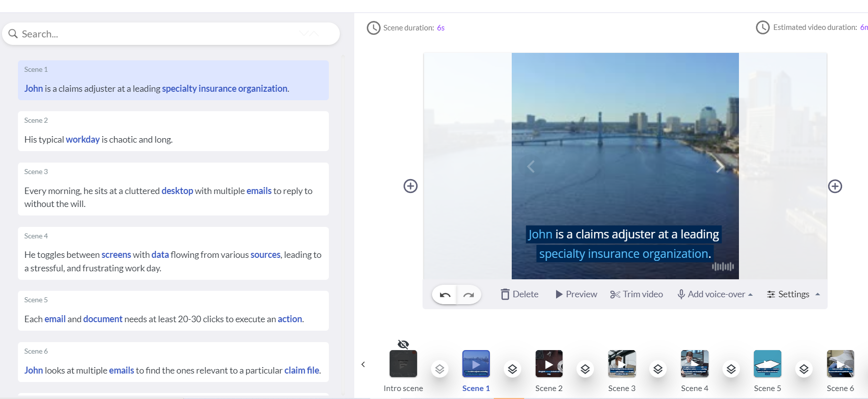Select the Scene 4 script card label
This screenshot has width=868, height=399.
pos(36,236)
